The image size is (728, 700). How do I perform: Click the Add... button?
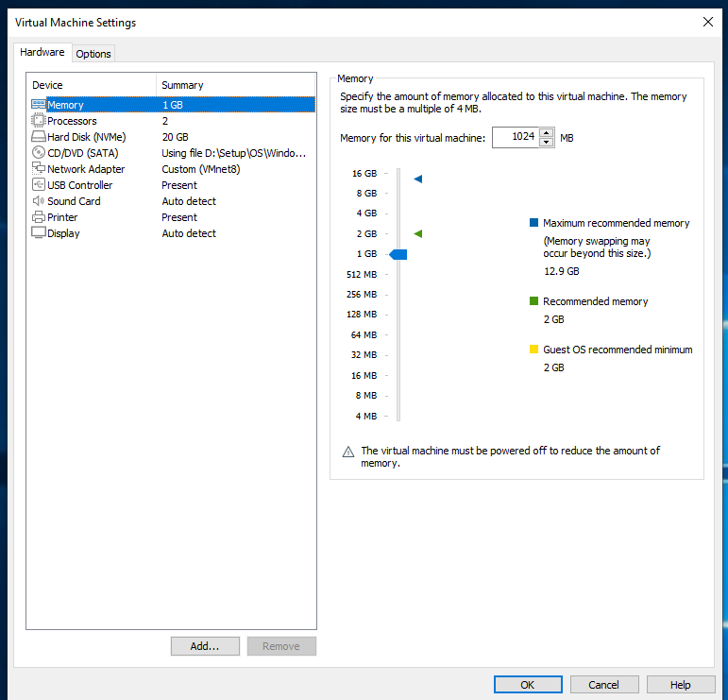tap(205, 646)
